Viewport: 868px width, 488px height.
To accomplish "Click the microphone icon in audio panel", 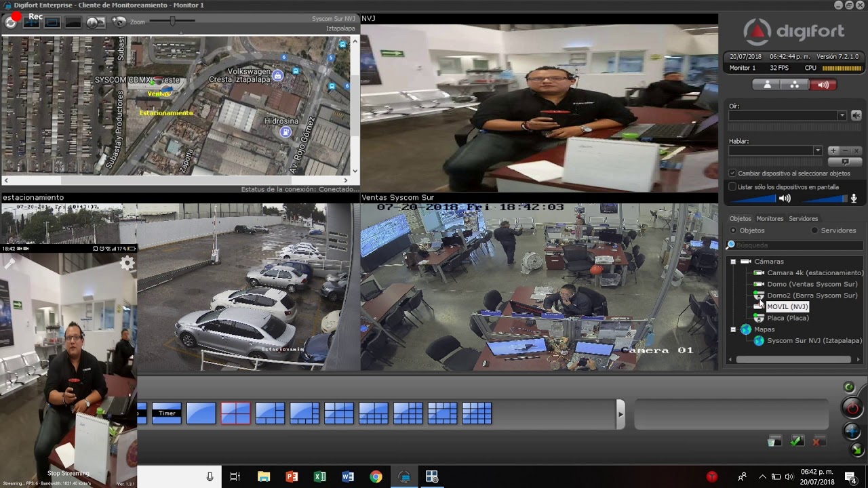I will point(854,199).
